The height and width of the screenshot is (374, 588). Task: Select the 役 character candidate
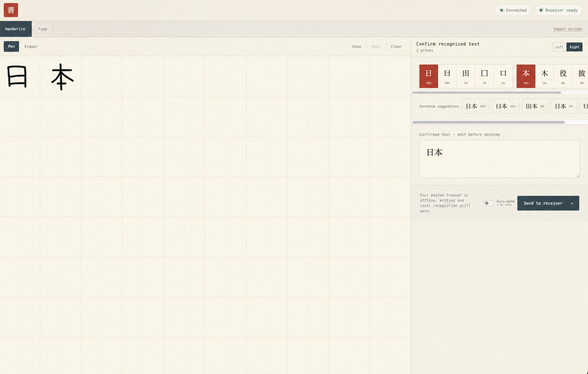click(563, 76)
